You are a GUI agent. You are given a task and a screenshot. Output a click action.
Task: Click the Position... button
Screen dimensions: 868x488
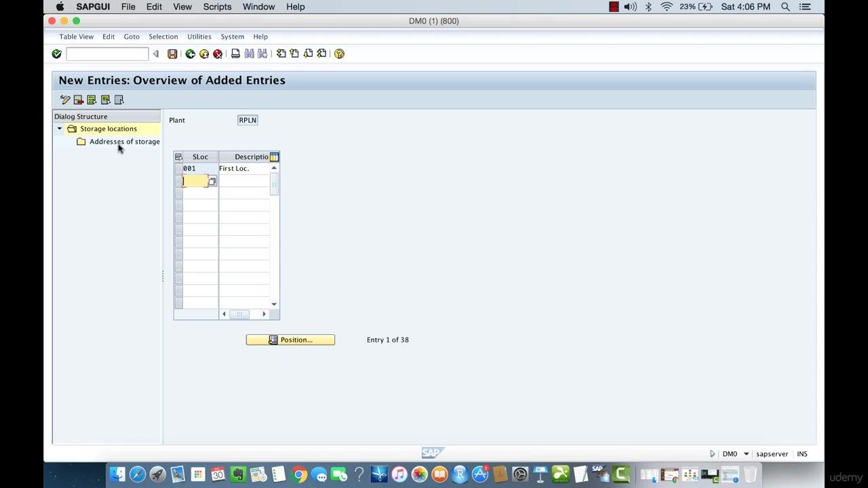290,340
